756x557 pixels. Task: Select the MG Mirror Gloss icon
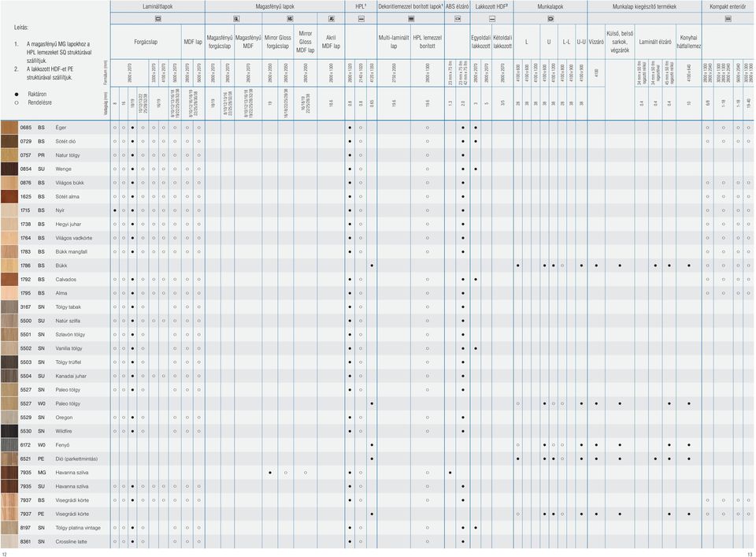(x=290, y=19)
